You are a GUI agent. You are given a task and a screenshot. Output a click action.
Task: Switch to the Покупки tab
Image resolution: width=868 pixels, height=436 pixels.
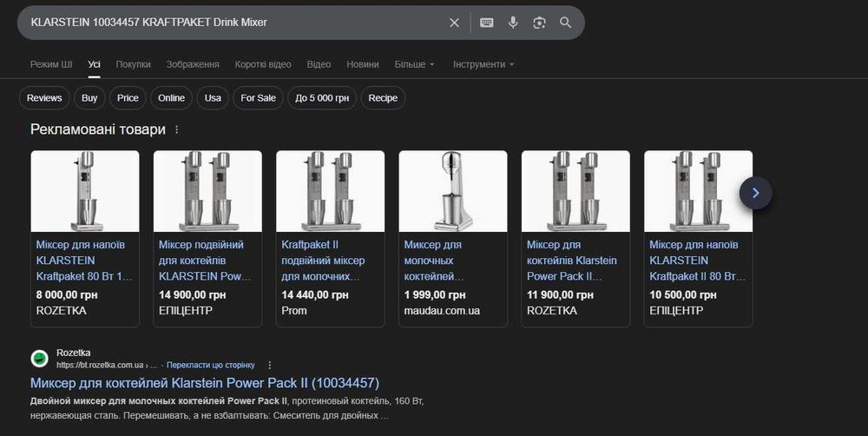134,64
